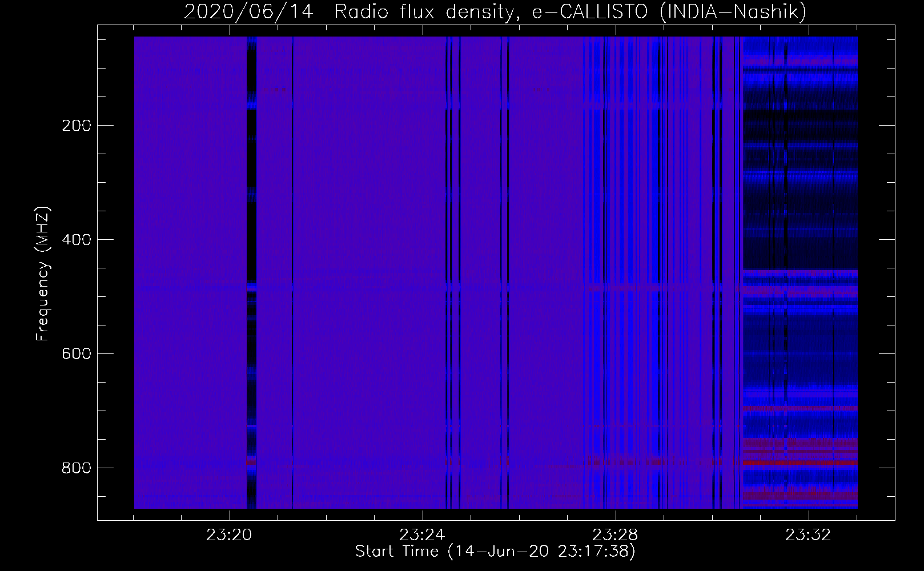
Task: Click the 400 frequency tick label
Action: click(76, 239)
